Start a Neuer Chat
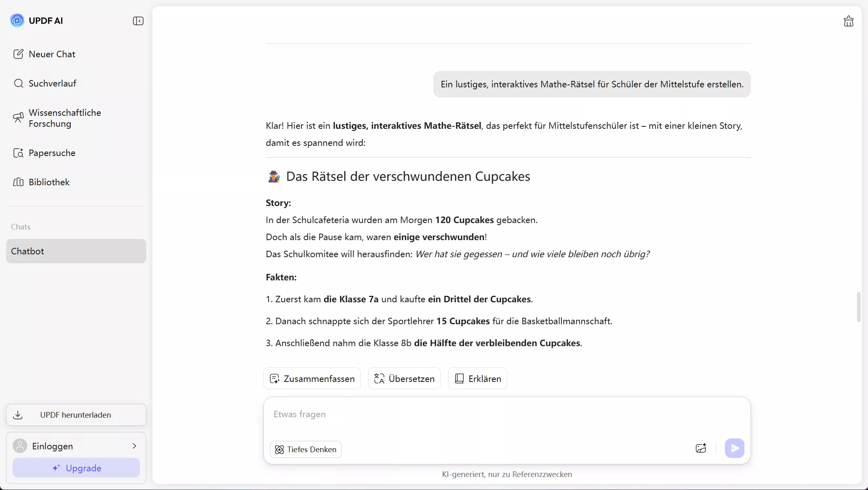The width and height of the screenshot is (868, 490). (52, 54)
